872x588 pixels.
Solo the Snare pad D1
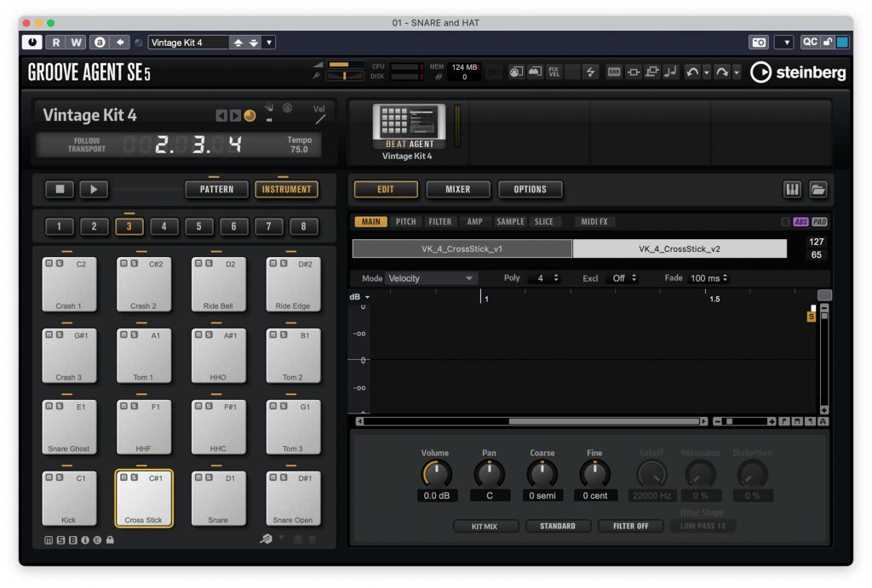click(209, 477)
